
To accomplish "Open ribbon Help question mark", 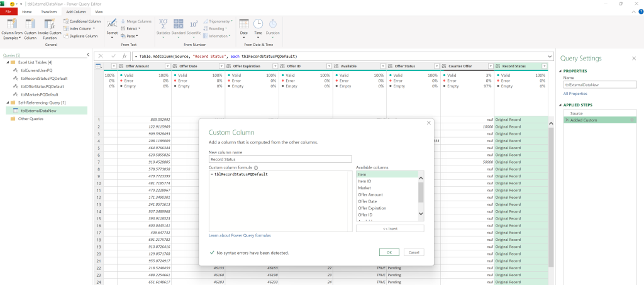I will coord(641,12).
